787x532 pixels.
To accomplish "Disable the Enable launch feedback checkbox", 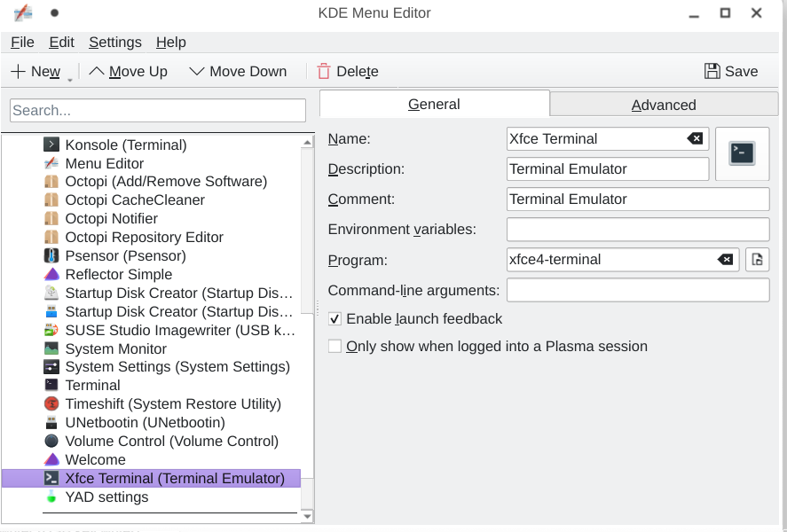I will tap(334, 318).
